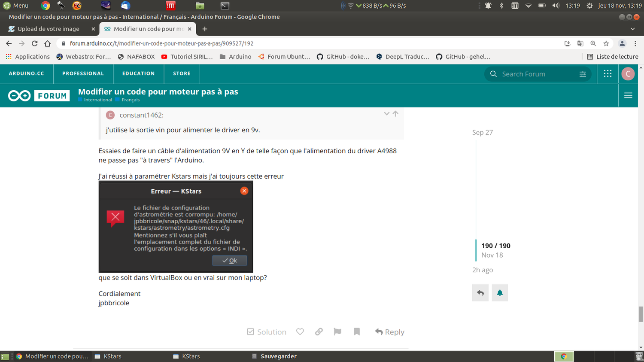The width and height of the screenshot is (644, 362).
Task: Go to browser home page
Action: [48, 43]
